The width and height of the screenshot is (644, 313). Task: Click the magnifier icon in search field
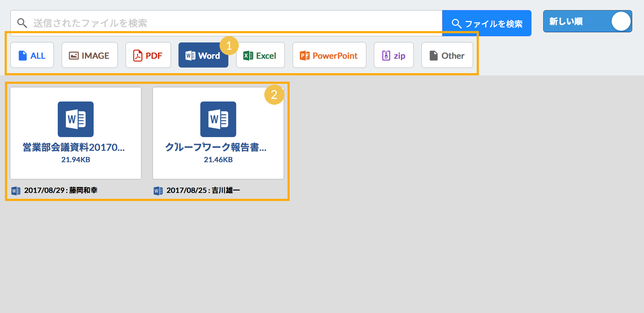coord(22,23)
